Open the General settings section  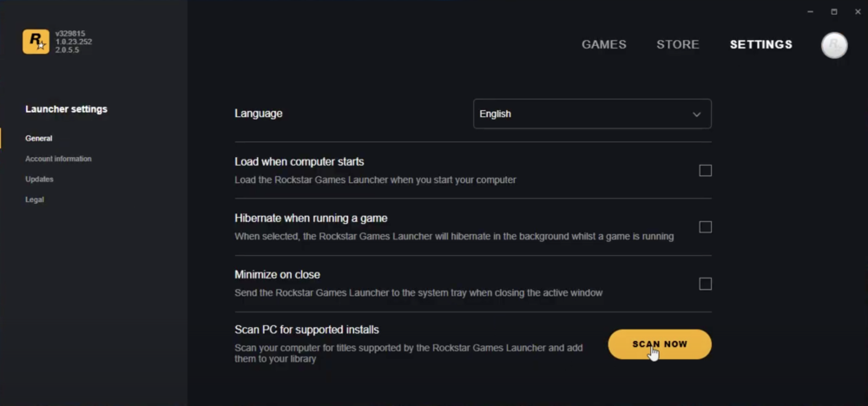(x=39, y=139)
